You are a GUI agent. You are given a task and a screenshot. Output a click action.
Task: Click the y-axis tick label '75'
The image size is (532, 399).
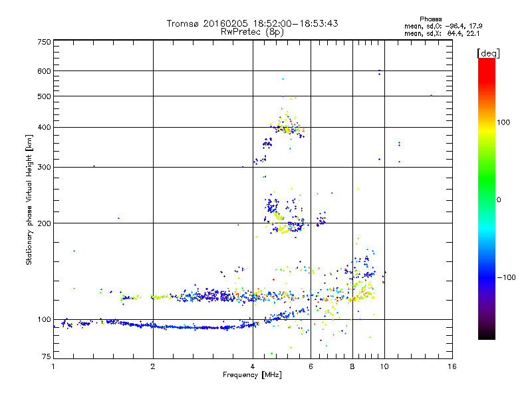pyautogui.click(x=47, y=356)
